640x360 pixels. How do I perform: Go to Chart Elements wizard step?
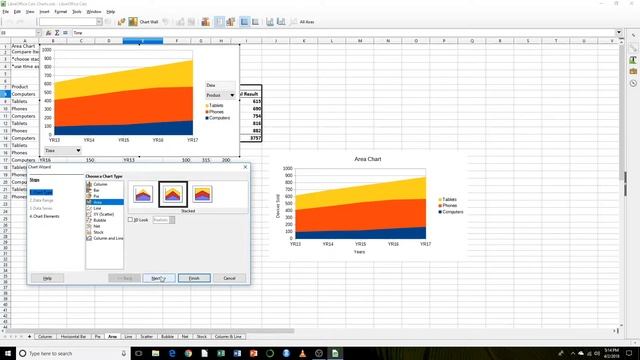coord(44,216)
